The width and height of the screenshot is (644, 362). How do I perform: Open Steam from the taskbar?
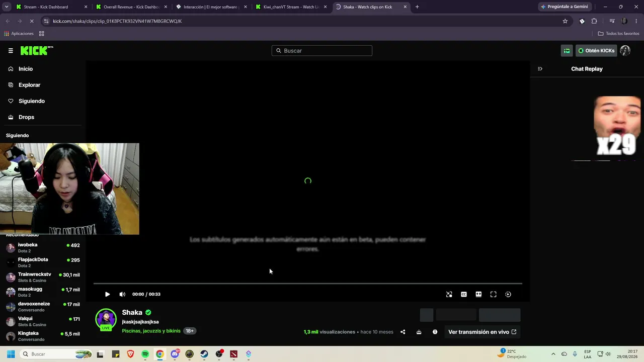tap(204, 354)
